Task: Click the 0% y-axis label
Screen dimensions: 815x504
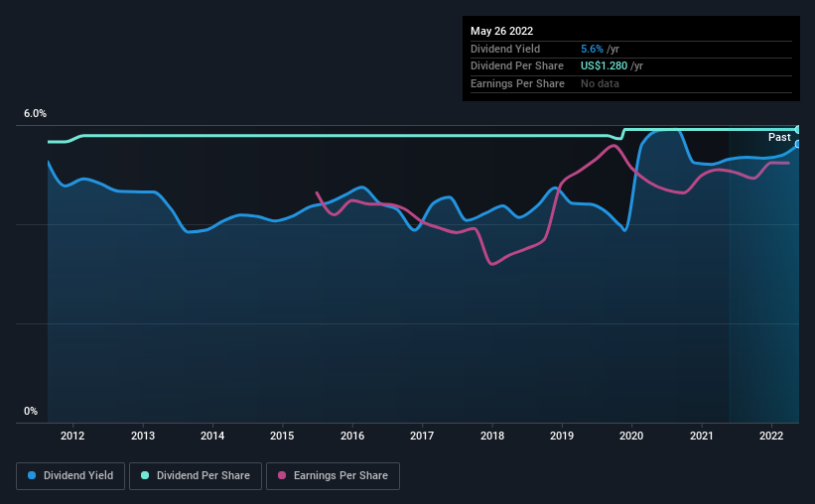Action: (x=31, y=411)
